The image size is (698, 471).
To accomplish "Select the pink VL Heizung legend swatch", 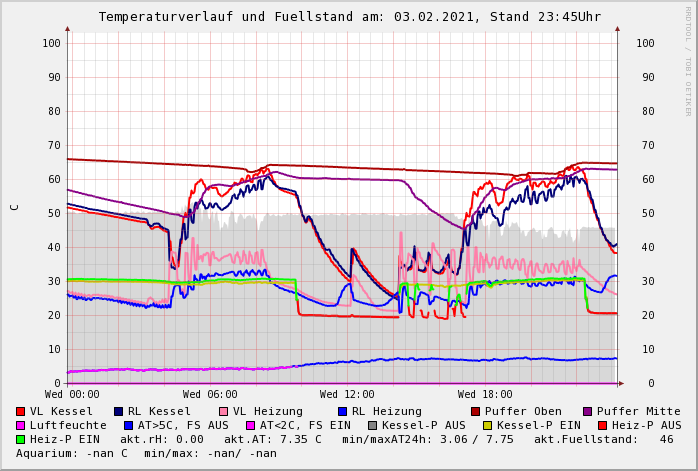I will [x=223, y=412].
